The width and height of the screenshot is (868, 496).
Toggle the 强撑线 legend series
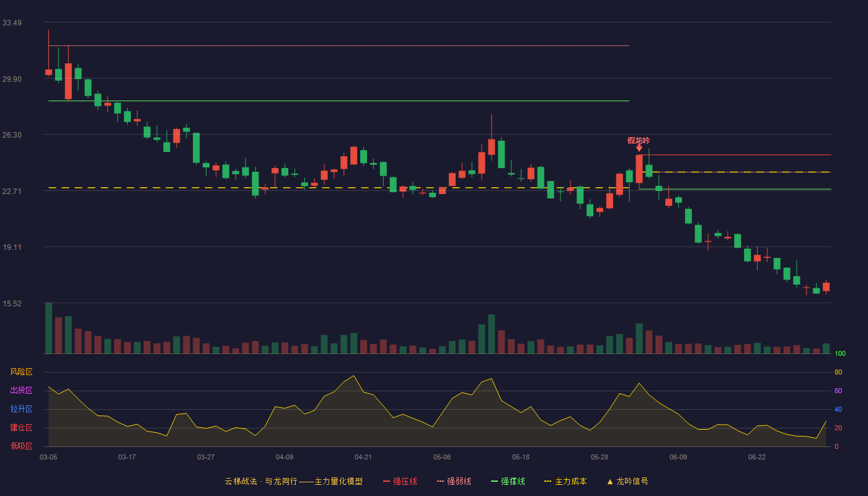[508, 481]
